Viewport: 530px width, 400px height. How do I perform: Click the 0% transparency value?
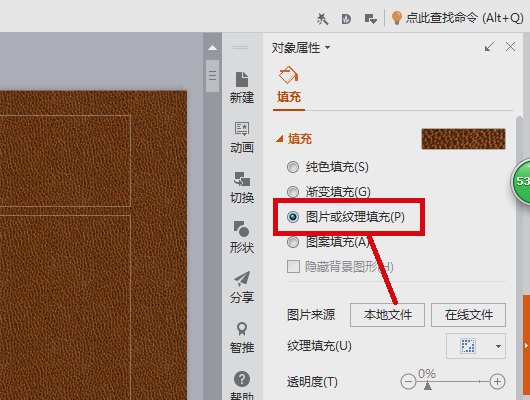[x=427, y=374]
